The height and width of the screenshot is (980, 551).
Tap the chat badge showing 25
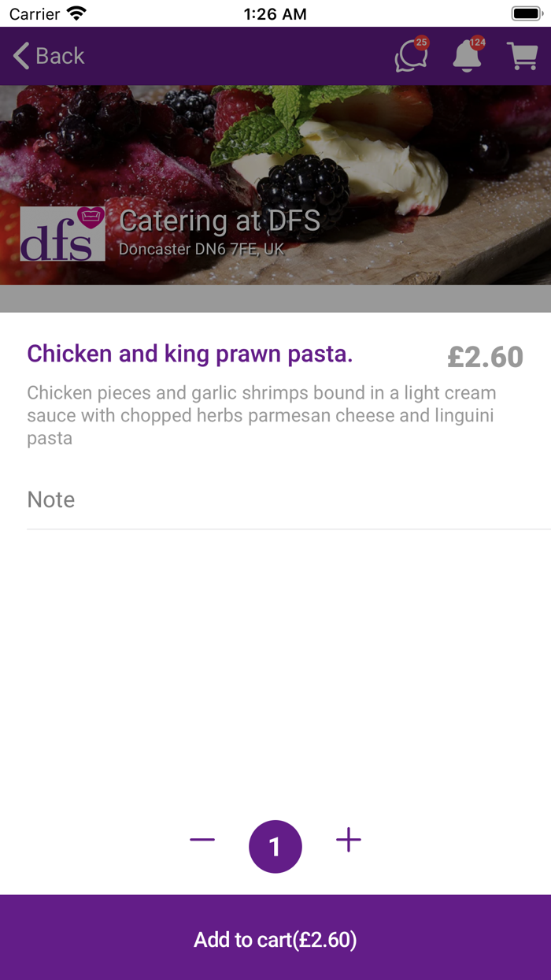(x=423, y=42)
